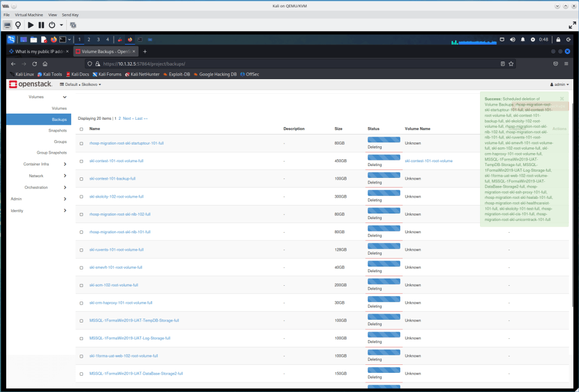579x392 pixels.
Task: Toggle fullscreen view of the VM
Action: (x=572, y=25)
